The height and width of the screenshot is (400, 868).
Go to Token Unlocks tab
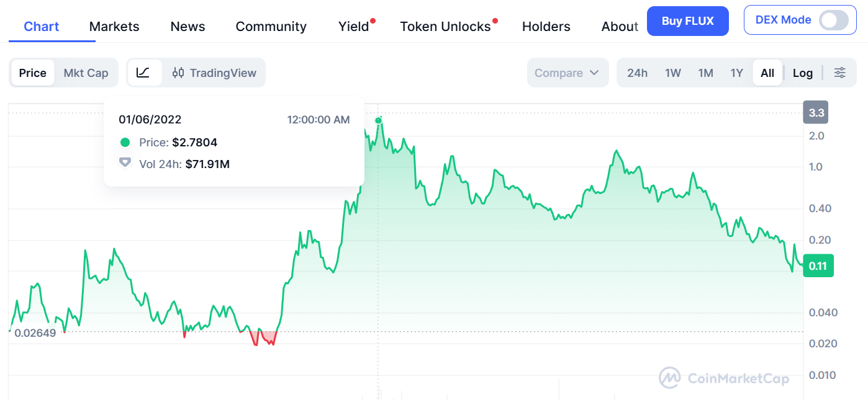[445, 26]
